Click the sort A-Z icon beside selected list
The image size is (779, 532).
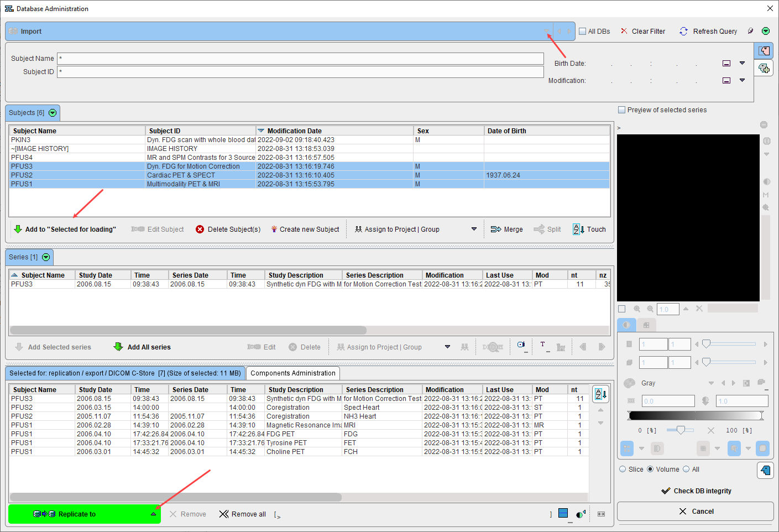pyautogui.click(x=600, y=394)
